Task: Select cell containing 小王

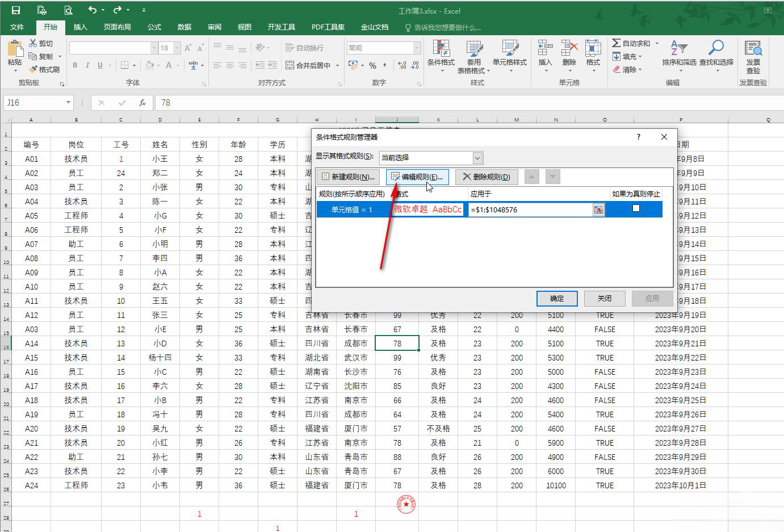Action: click(160, 159)
